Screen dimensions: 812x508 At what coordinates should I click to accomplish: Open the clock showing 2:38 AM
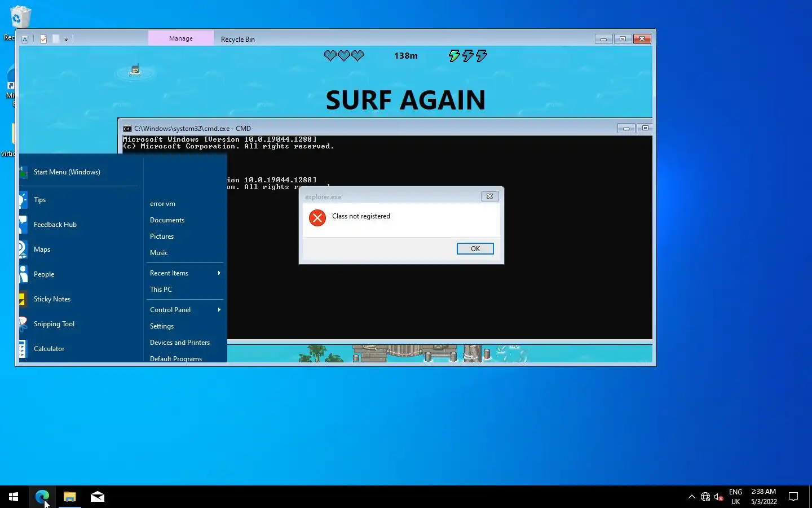click(x=764, y=497)
